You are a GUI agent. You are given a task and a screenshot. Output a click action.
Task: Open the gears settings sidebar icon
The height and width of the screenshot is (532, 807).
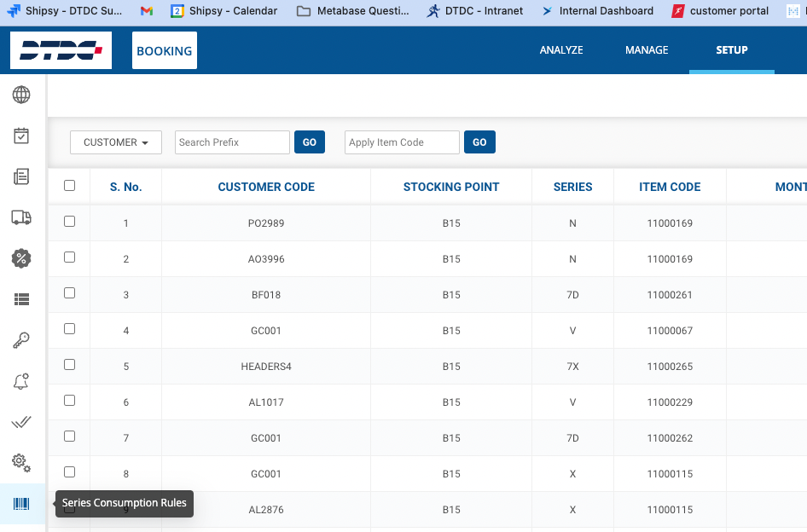pos(21,463)
